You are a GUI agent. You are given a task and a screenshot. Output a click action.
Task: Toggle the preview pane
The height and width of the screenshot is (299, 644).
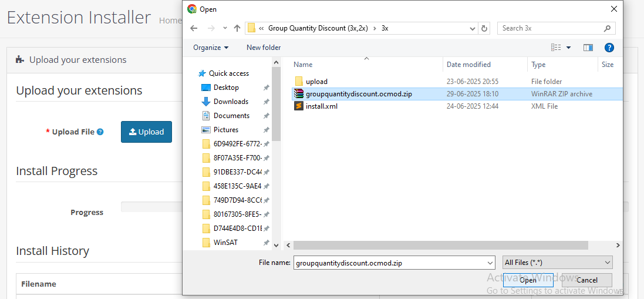coord(588,48)
